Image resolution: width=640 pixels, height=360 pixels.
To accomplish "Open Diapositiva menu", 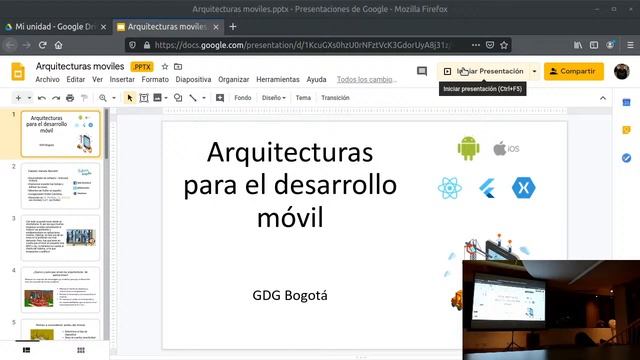I will (x=193, y=80).
